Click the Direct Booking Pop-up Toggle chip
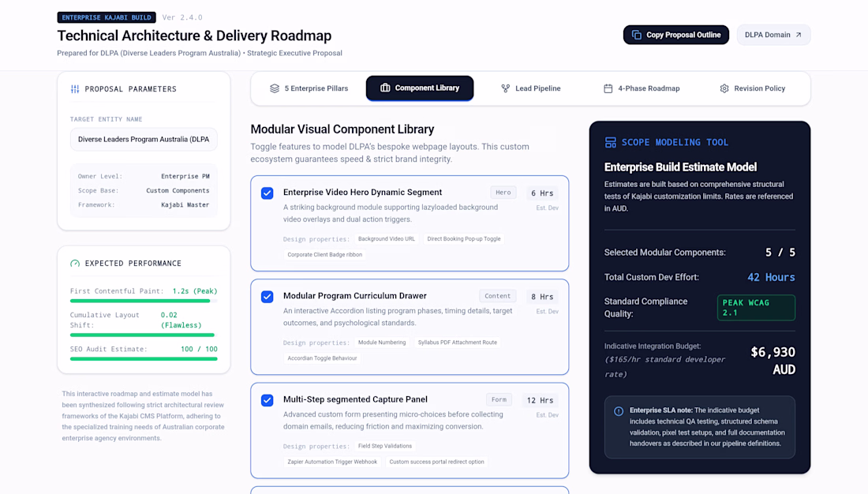Viewport: 868px width, 494px height. tap(464, 238)
